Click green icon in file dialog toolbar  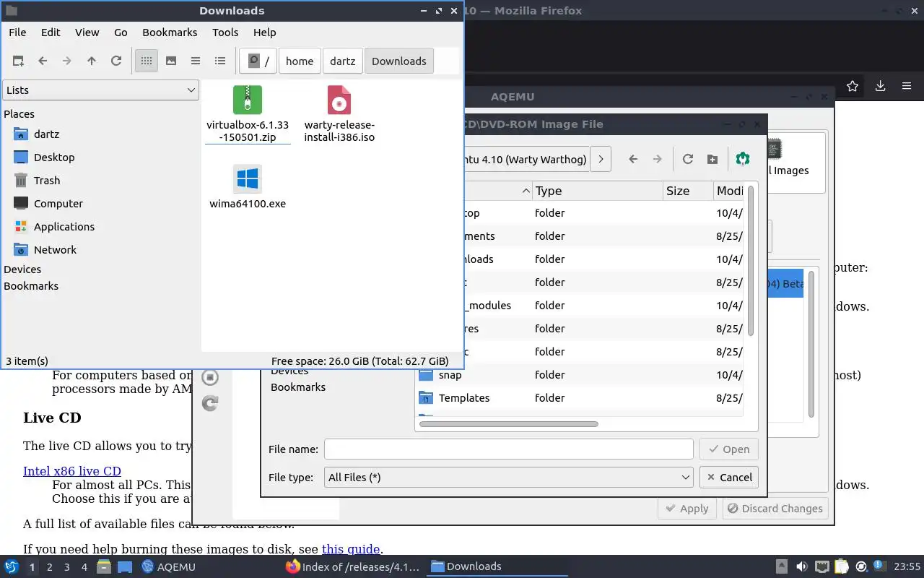tap(743, 160)
